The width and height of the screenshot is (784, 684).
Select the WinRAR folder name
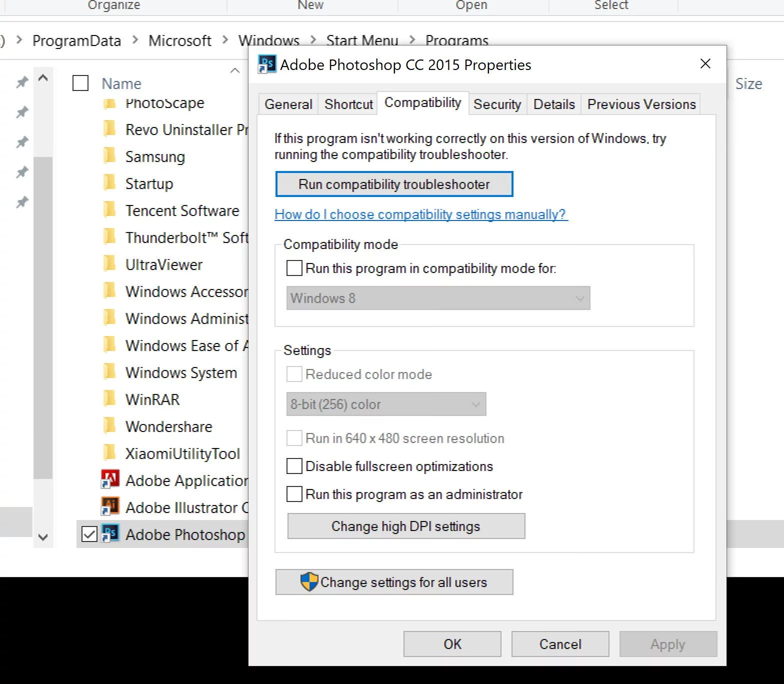[152, 399]
